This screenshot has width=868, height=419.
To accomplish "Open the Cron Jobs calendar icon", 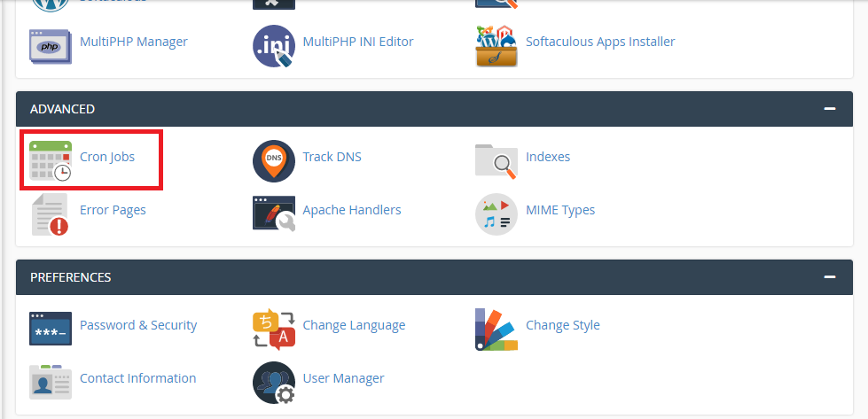I will 51,161.
